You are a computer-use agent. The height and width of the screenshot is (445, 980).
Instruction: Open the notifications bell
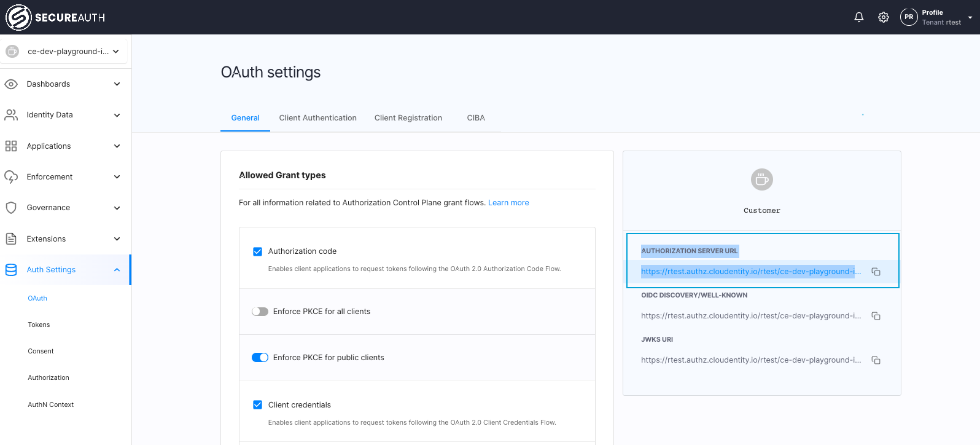point(859,17)
